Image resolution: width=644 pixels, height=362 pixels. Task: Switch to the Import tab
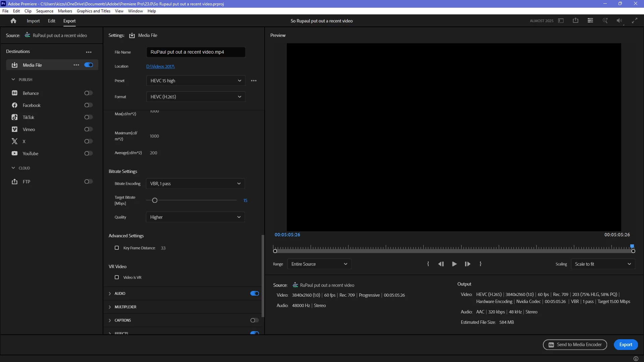[33, 21]
